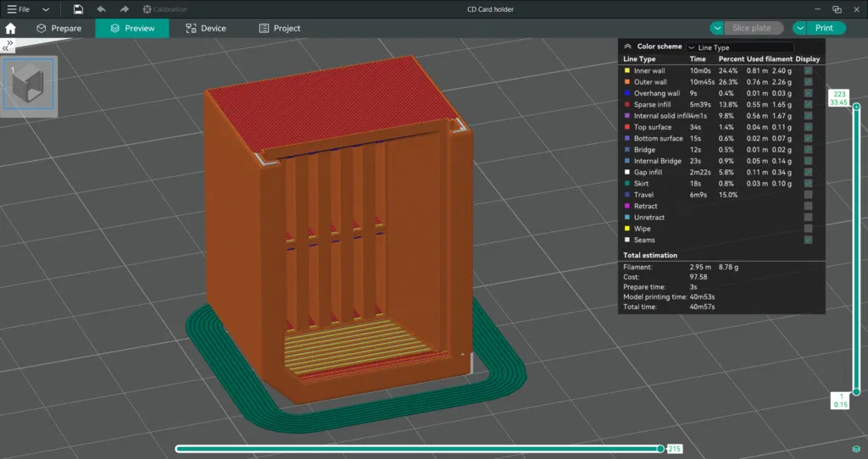Open the Print options dropdown arrow
The image size is (868, 459).
point(799,28)
